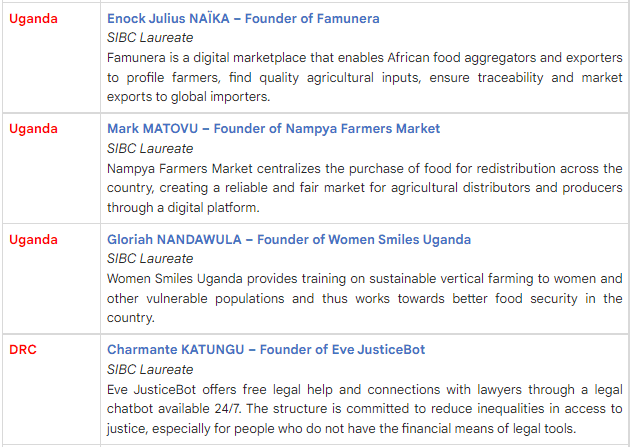
Task: Open the Charmante KATUNGU Eve JusticeBot heading
Action: pyautogui.click(x=266, y=349)
